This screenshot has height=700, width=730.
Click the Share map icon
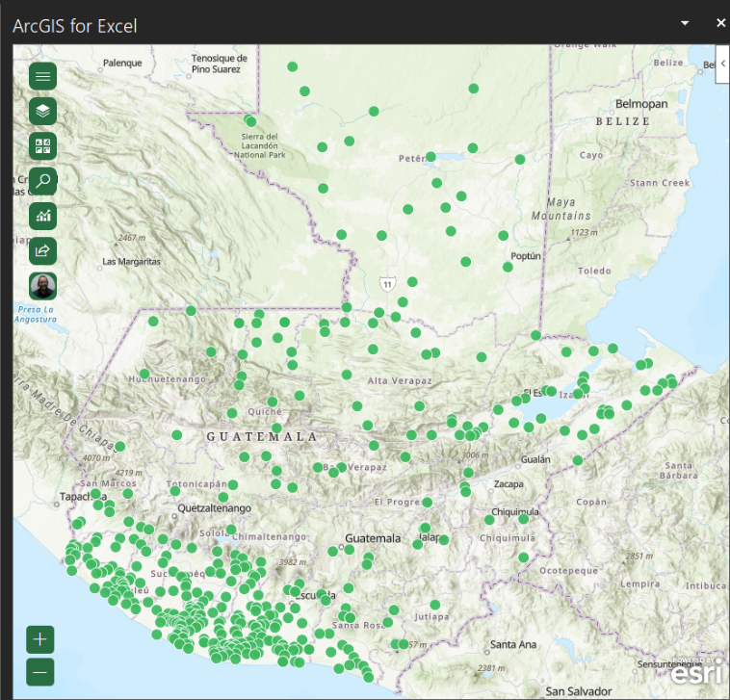pyautogui.click(x=42, y=251)
